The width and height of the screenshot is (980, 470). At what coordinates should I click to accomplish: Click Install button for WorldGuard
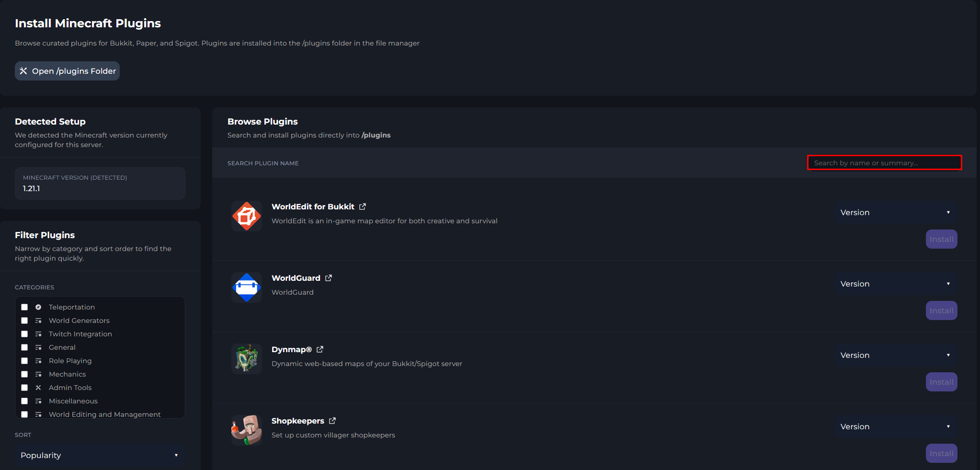point(941,310)
